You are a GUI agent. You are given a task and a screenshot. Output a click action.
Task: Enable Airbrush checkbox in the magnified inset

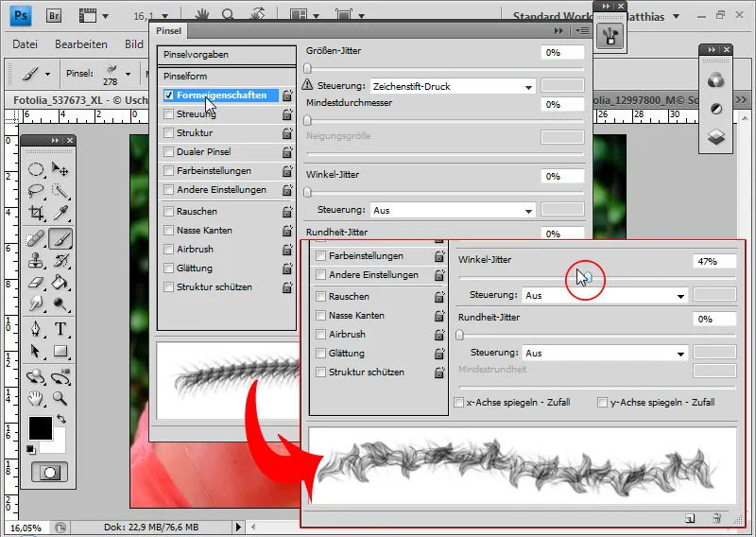pos(320,334)
